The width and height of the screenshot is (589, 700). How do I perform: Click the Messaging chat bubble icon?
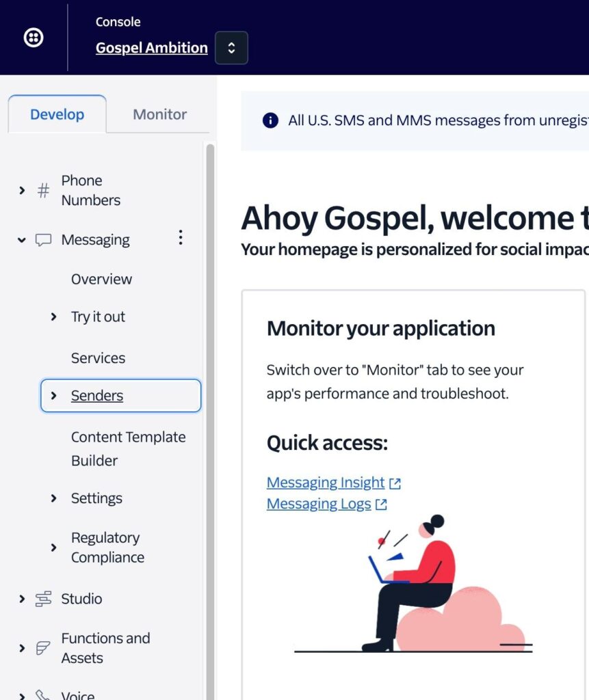[x=43, y=240]
